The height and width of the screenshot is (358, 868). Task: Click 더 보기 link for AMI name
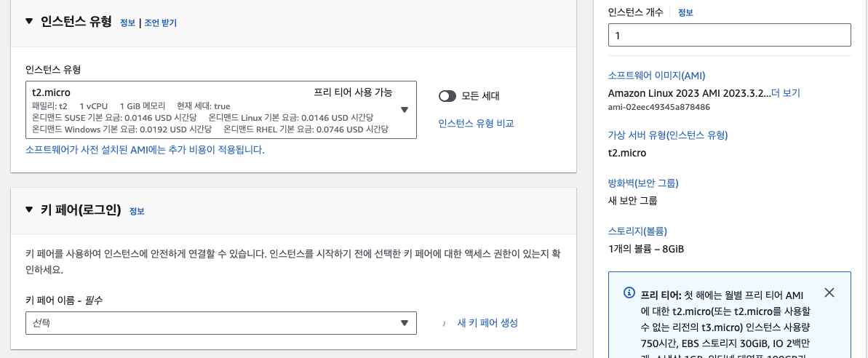(x=786, y=93)
